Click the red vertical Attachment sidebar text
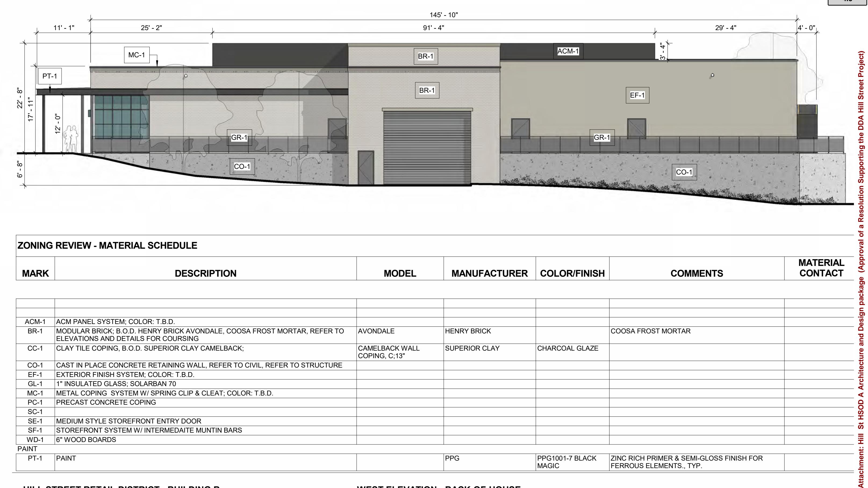The image size is (868, 488). (862, 270)
